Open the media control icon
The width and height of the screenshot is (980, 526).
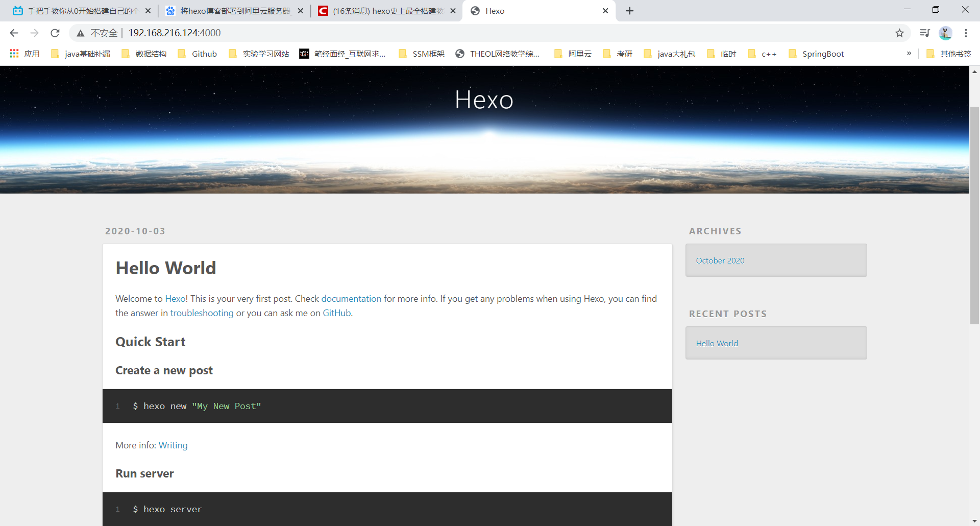(925, 33)
